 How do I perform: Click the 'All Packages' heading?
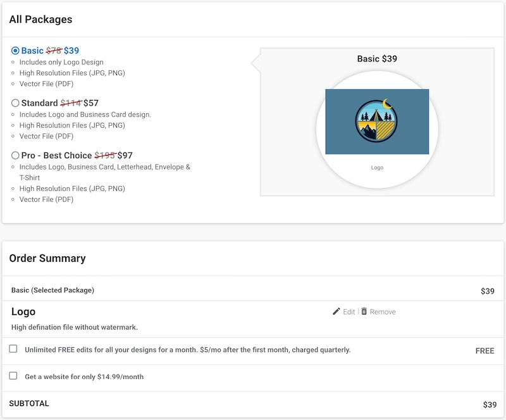(x=40, y=20)
